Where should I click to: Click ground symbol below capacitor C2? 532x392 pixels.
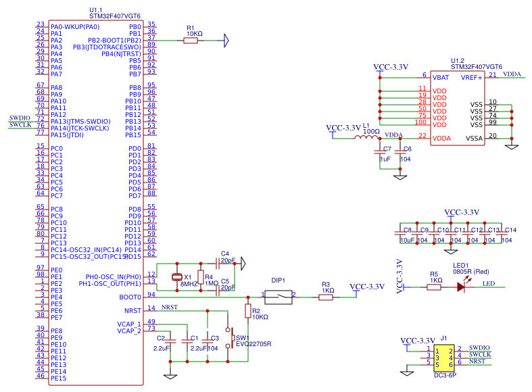point(170,376)
